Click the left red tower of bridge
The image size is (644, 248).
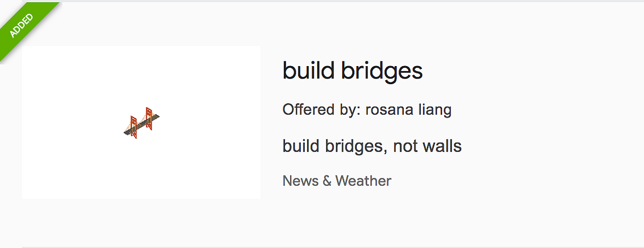pyautogui.click(x=133, y=127)
